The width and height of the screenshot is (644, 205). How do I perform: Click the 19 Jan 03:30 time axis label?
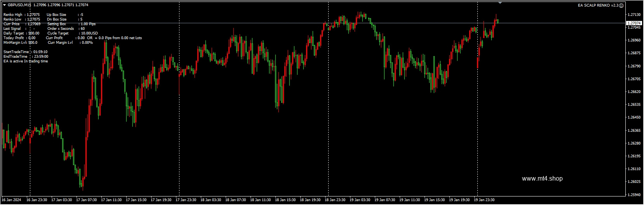360,200
